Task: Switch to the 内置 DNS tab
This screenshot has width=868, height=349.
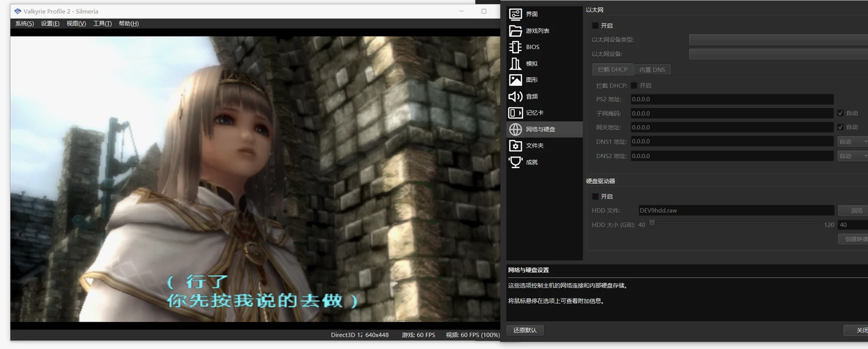Action: [652, 69]
